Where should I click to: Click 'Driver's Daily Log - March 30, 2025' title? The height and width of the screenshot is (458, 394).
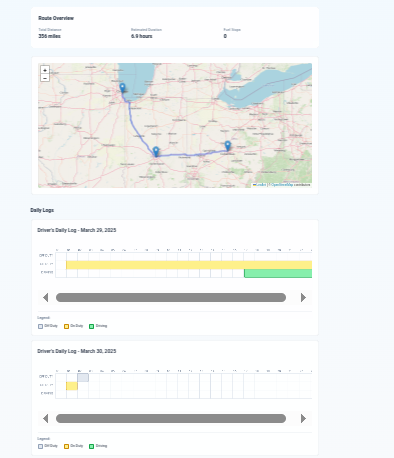click(77, 351)
